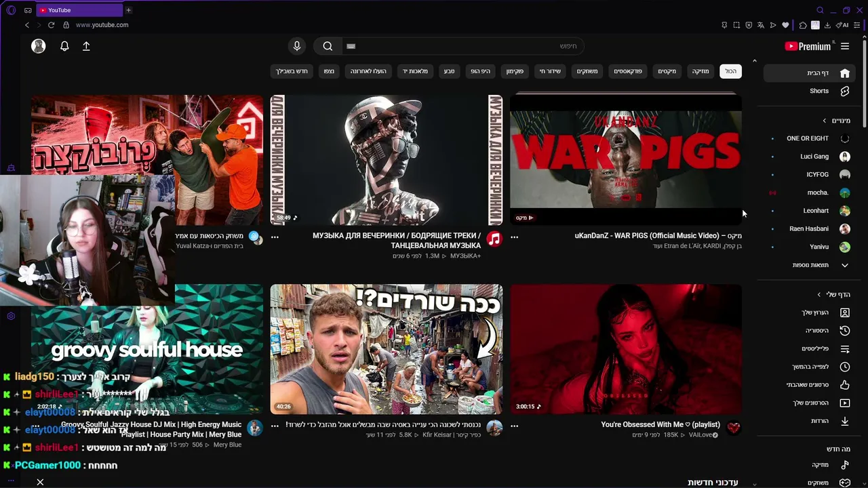Open browser easy setup sliders icon
The width and height of the screenshot is (868, 488).
click(x=857, y=25)
